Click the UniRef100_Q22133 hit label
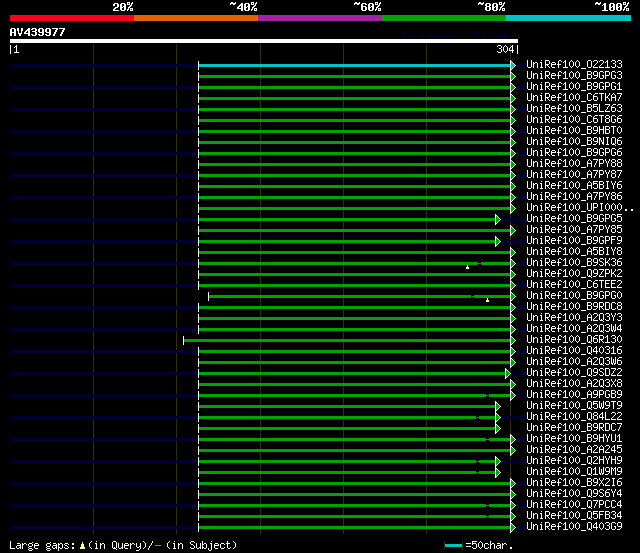This screenshot has height=553, width=640. click(574, 64)
